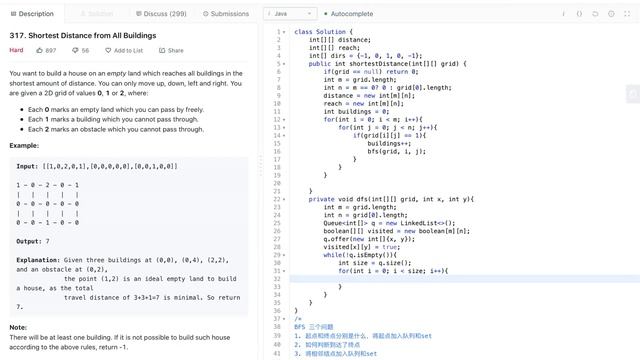640x360 pixels.
Task: Click the thumbs down dislike icon
Action: coord(75,51)
